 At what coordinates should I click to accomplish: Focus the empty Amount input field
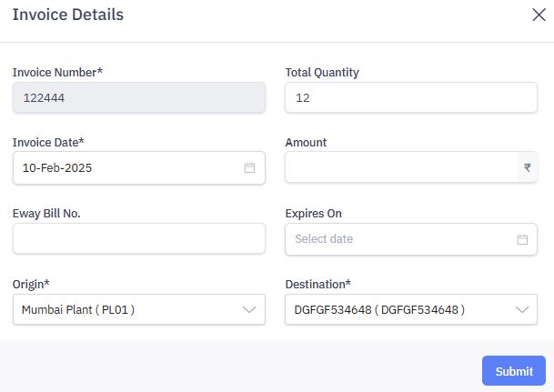(x=400, y=168)
